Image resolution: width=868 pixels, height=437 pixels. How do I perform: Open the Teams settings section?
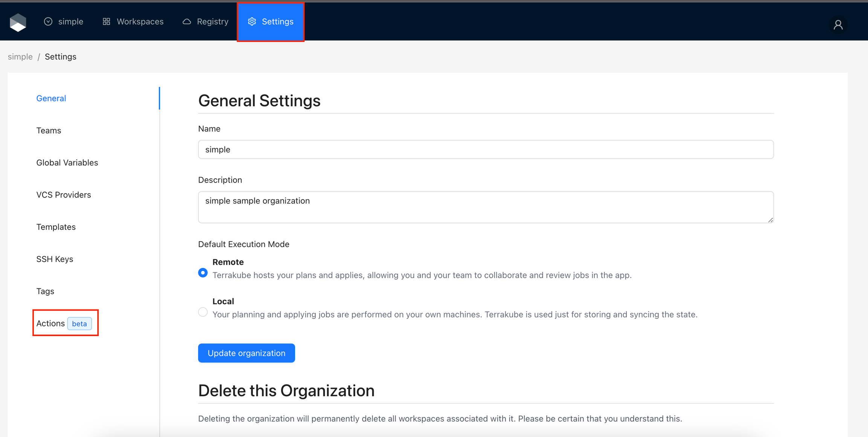point(49,130)
